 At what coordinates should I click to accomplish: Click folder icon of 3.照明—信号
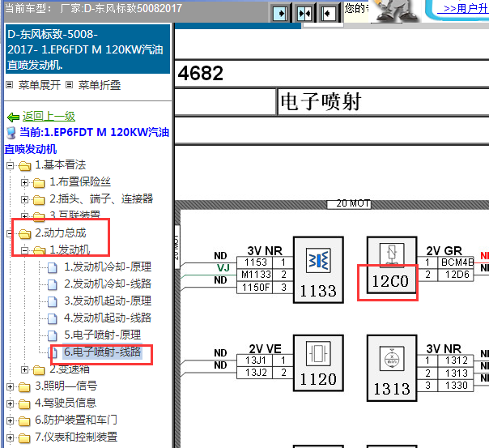pos(24,387)
